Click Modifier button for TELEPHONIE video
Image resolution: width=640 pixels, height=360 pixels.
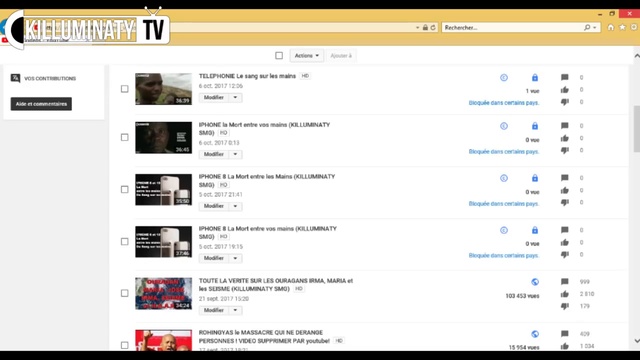(214, 98)
